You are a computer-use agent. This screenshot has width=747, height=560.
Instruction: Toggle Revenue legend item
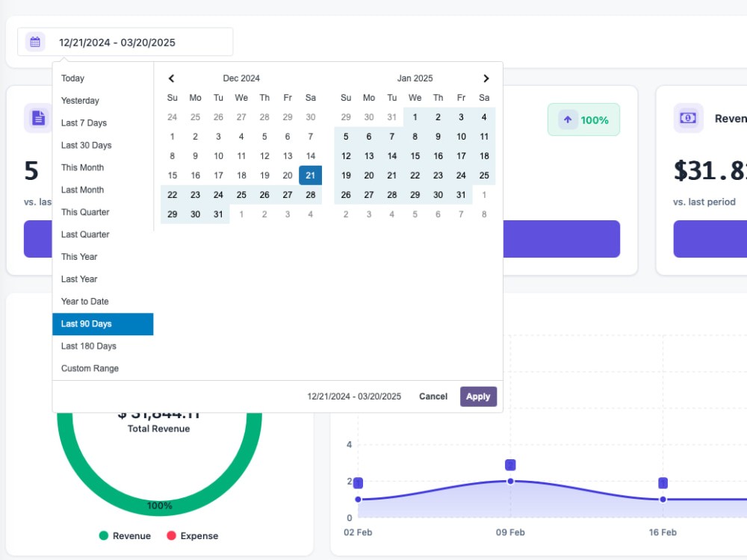tap(125, 535)
